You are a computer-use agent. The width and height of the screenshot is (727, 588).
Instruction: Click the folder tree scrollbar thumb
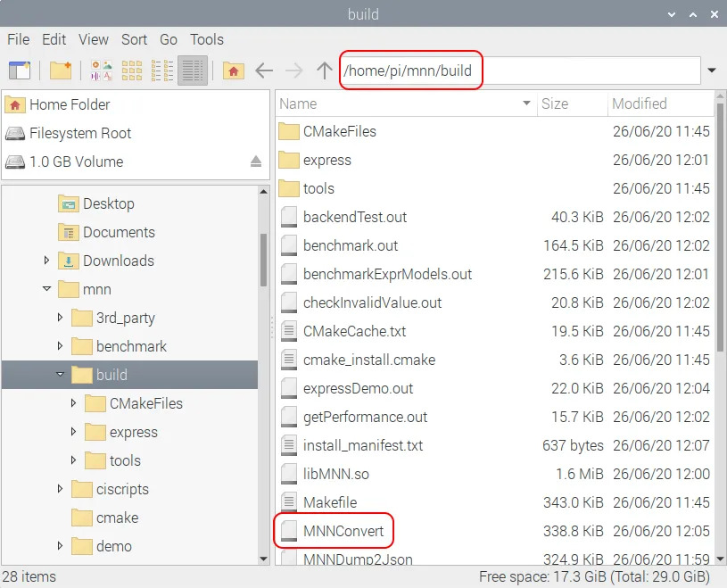pos(263,260)
